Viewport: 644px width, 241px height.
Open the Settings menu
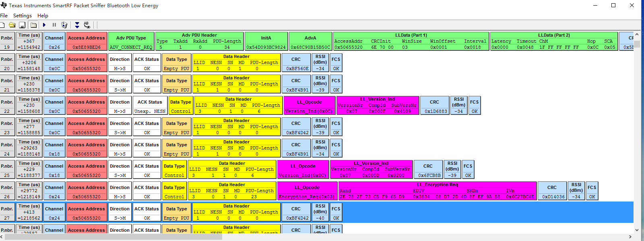[23, 16]
